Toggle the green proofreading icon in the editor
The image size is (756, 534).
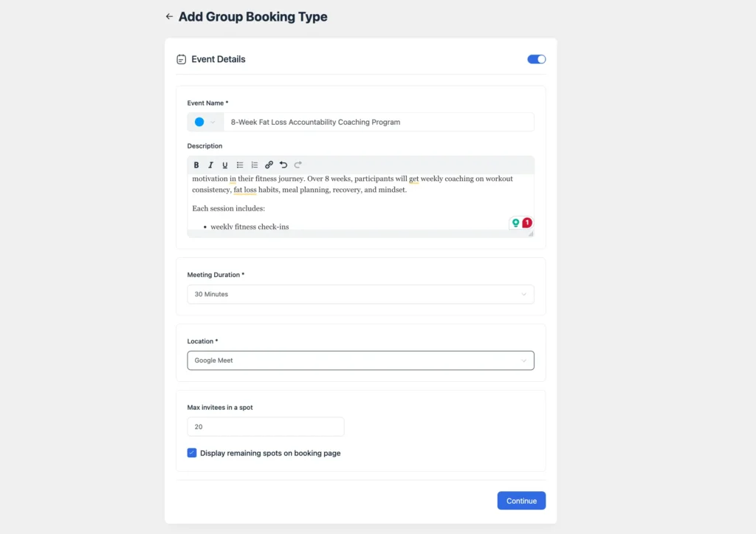(515, 222)
